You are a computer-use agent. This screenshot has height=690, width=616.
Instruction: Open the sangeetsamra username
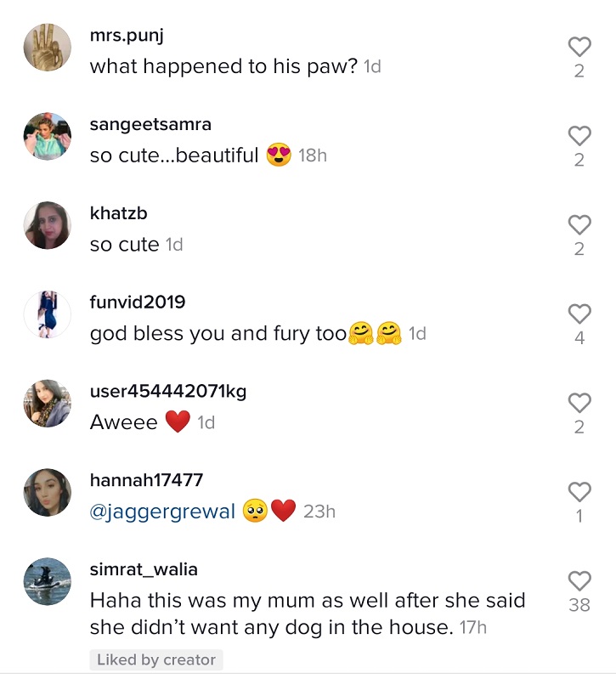pyautogui.click(x=150, y=124)
